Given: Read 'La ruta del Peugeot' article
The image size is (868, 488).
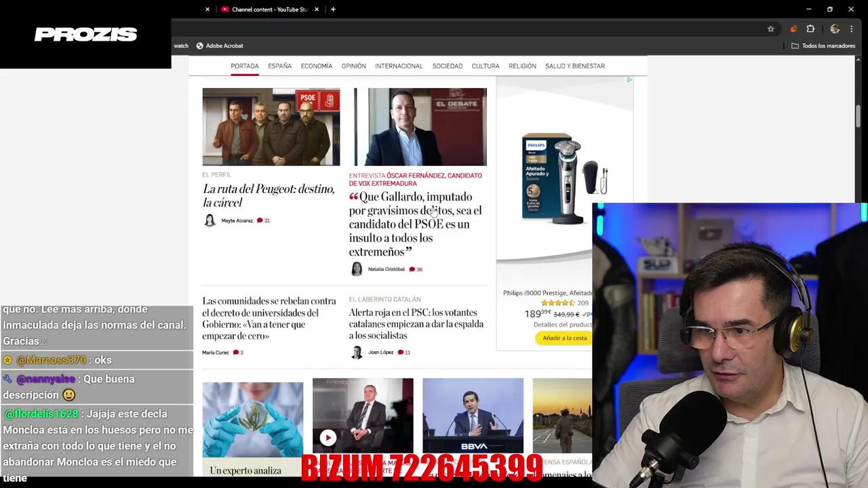Looking at the screenshot, I should tap(269, 195).
